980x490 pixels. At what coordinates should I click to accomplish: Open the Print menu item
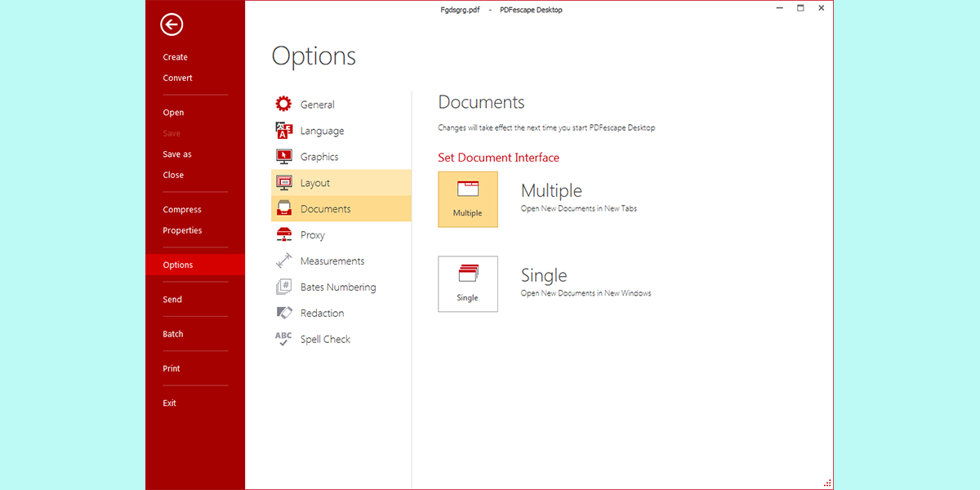171,368
